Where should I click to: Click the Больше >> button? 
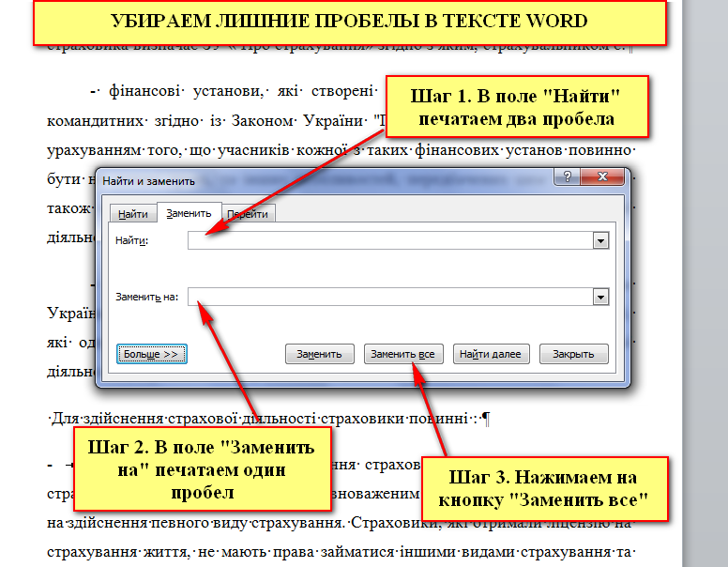[x=152, y=354]
